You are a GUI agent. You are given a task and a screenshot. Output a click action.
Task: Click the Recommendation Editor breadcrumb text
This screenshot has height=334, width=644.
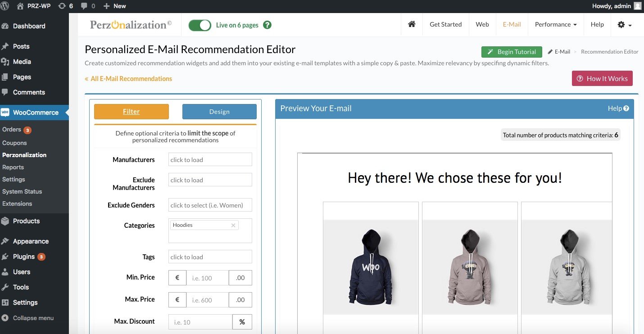coord(610,52)
